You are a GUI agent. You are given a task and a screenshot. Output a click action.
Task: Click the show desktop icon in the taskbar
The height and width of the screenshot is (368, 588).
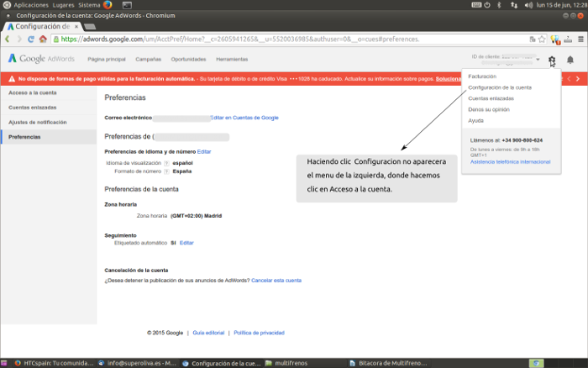tap(4, 363)
